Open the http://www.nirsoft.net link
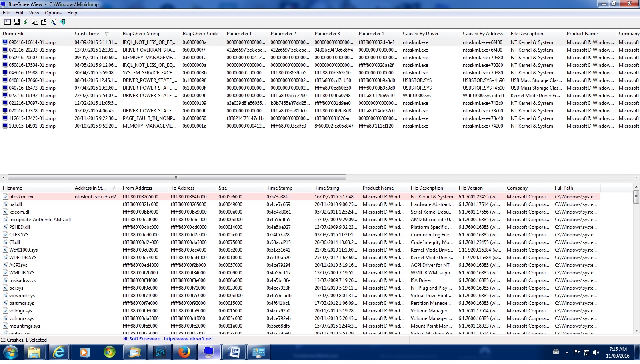 [x=188, y=339]
